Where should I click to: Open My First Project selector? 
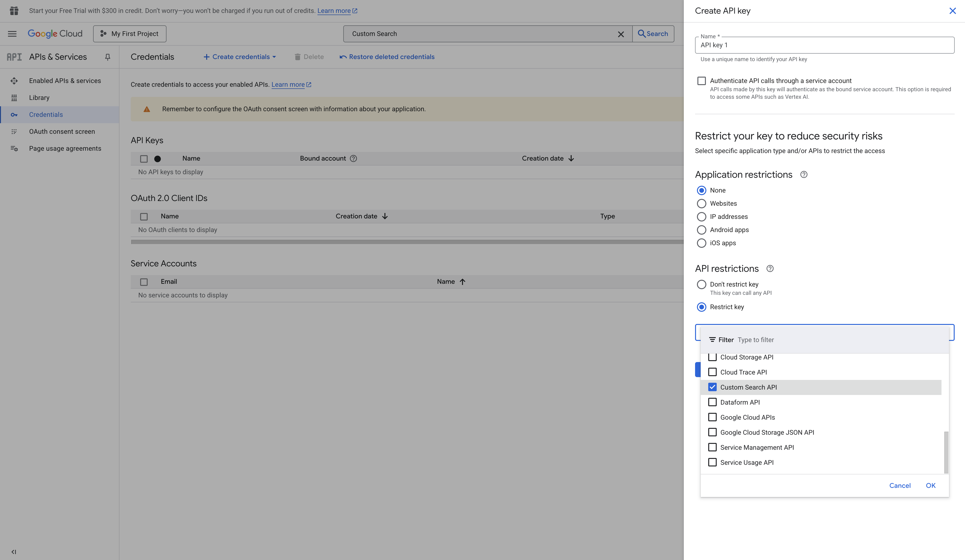tap(130, 34)
